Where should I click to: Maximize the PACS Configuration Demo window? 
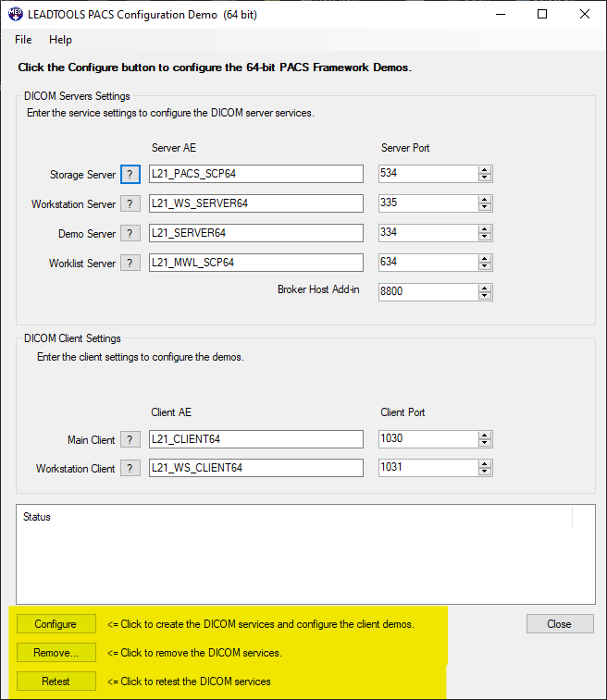click(x=542, y=14)
